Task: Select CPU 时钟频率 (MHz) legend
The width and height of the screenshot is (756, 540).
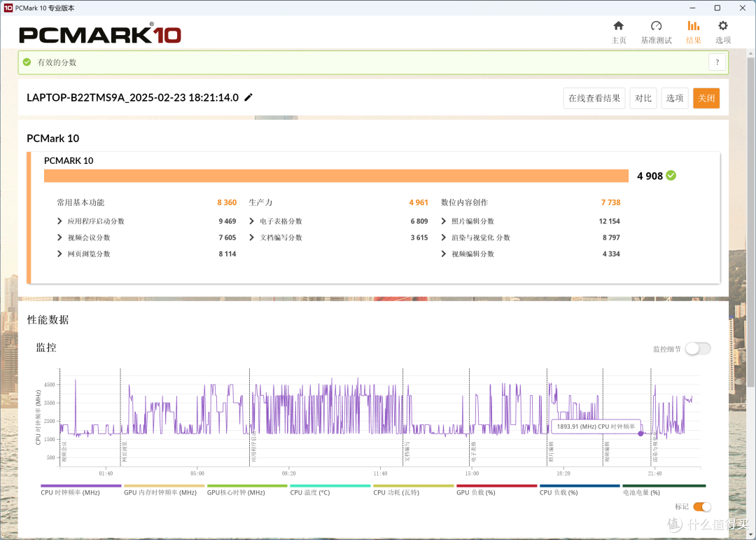Action: pos(80,490)
